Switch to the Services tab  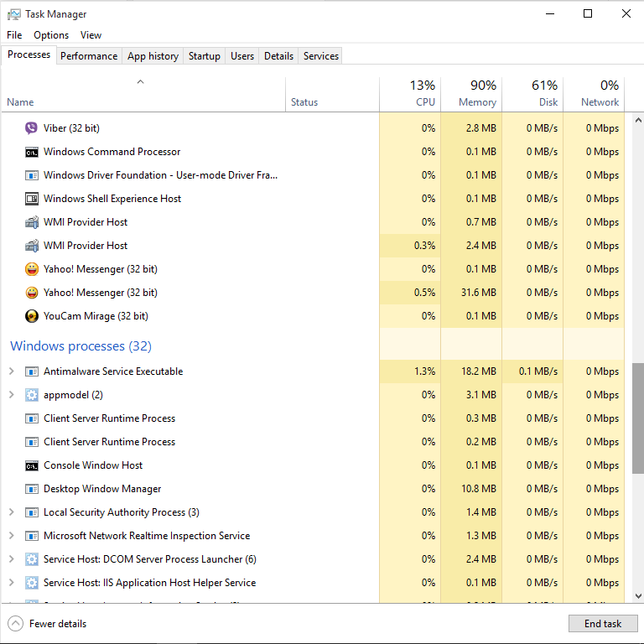coord(321,56)
